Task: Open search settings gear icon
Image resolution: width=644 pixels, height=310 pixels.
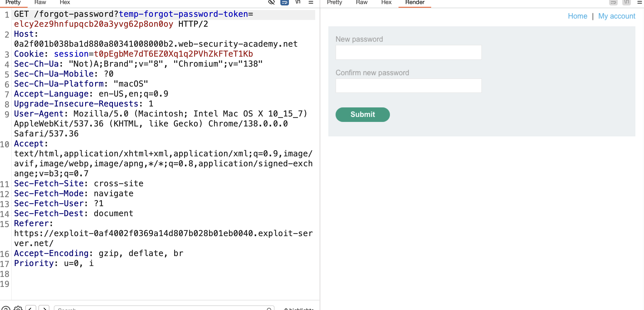Action: pos(18,308)
